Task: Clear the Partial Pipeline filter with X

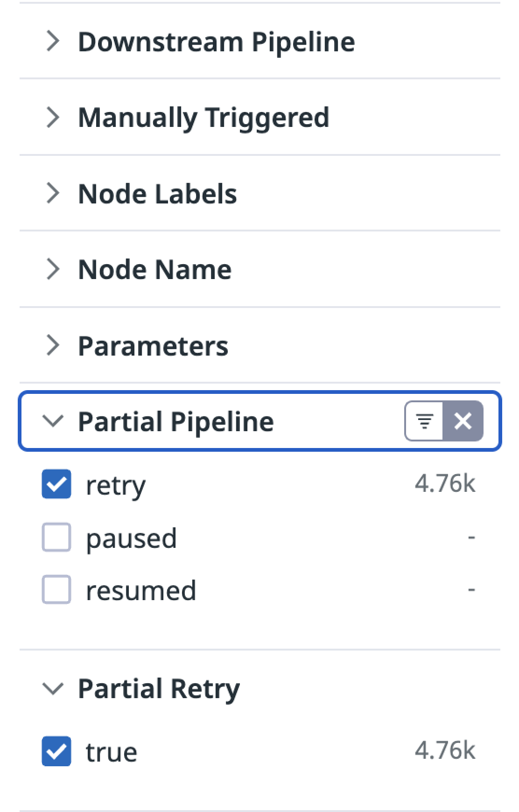Action: pyautogui.click(x=463, y=421)
